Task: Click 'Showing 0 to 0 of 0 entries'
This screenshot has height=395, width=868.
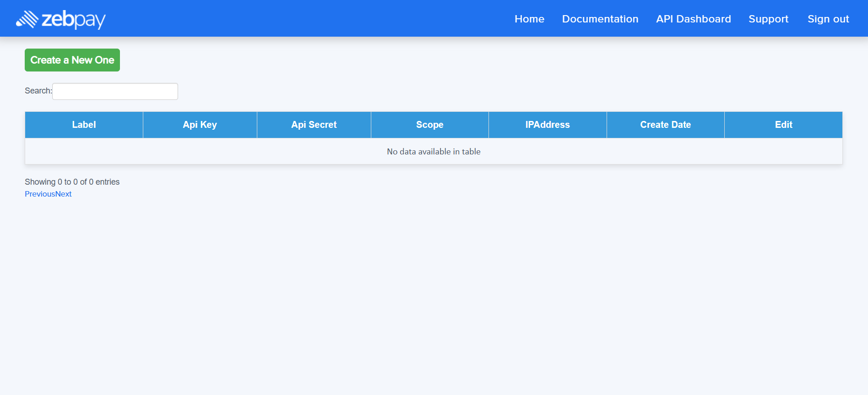Action: (72, 182)
